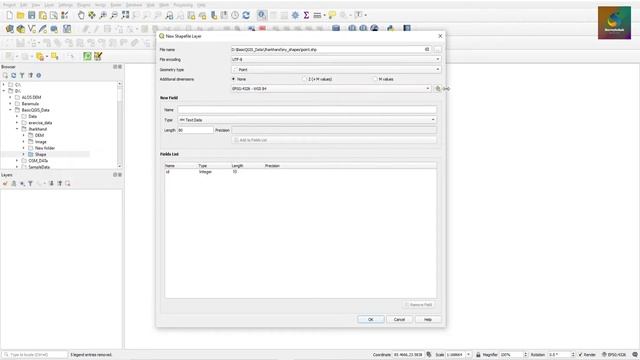Screen dimensions: 640x360
Task: Open the Processing menu
Action: (x=183, y=5)
